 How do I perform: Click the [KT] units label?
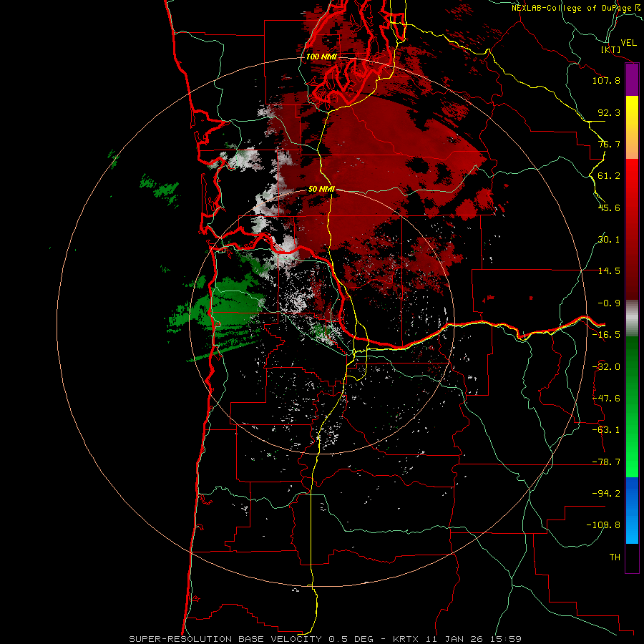(x=611, y=49)
